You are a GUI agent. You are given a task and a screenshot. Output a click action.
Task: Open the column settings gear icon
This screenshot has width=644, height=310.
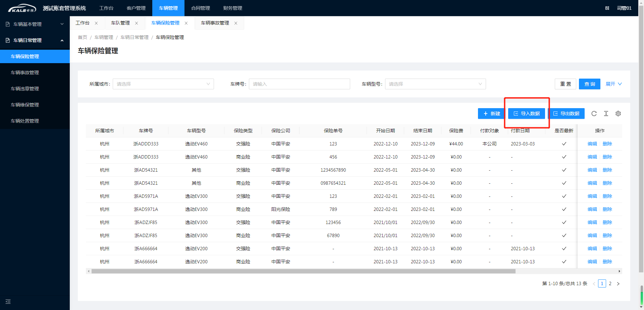(618, 114)
